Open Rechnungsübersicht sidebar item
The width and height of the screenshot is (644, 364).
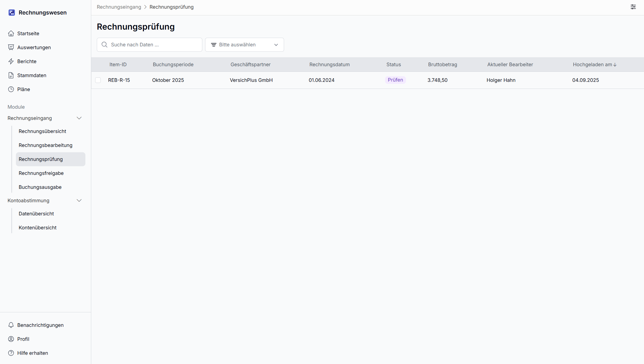click(x=42, y=131)
